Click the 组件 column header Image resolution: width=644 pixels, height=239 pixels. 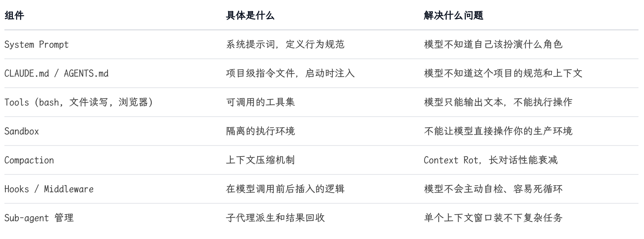14,15
